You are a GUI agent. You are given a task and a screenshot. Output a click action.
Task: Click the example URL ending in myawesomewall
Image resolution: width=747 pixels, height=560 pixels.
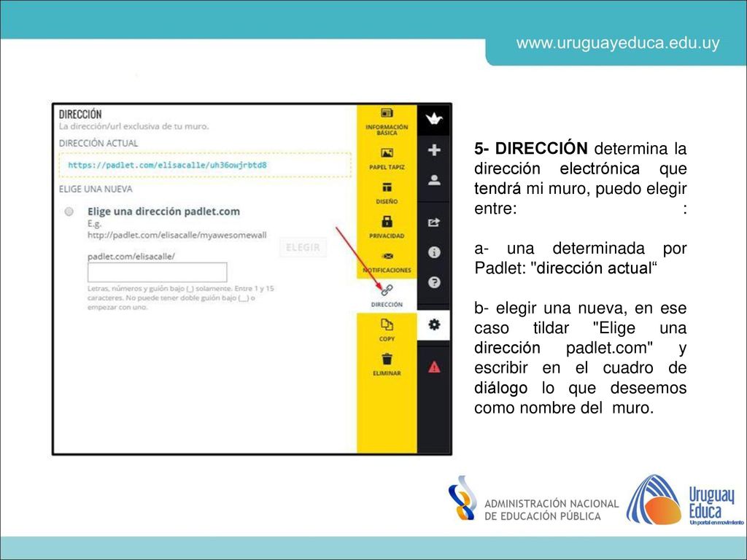(177, 235)
